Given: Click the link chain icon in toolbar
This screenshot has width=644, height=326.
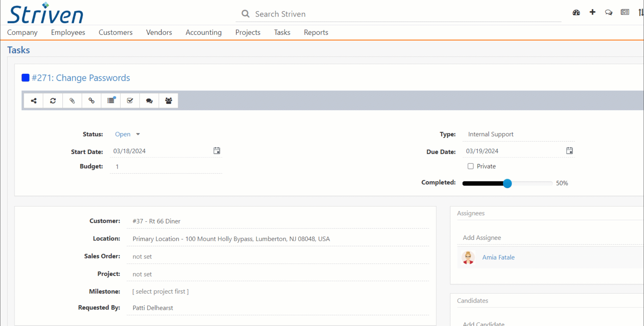Looking at the screenshot, I should pos(91,100).
